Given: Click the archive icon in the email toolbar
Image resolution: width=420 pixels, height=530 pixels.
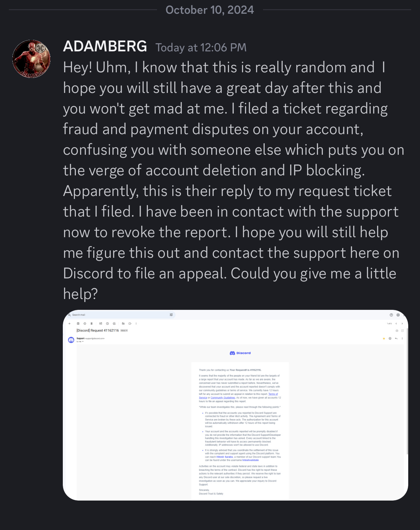Looking at the screenshot, I should tap(78, 324).
